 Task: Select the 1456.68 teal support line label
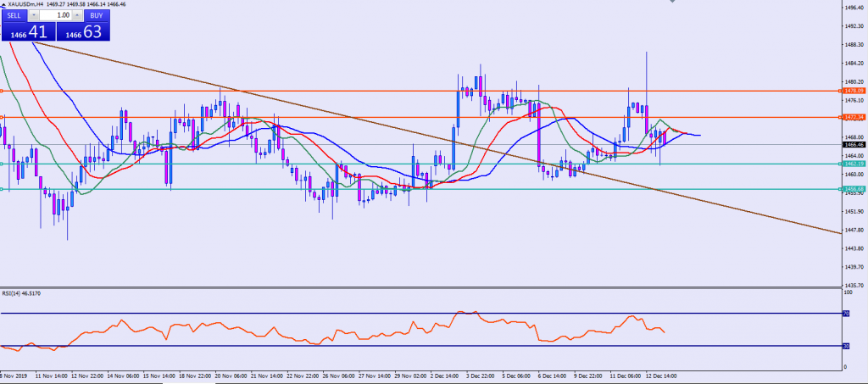tap(853, 189)
